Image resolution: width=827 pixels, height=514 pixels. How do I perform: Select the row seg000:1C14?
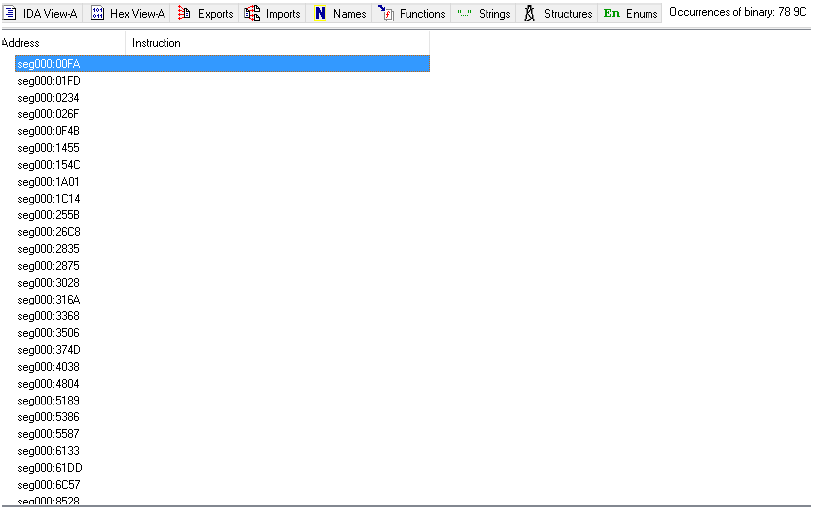[222, 199]
